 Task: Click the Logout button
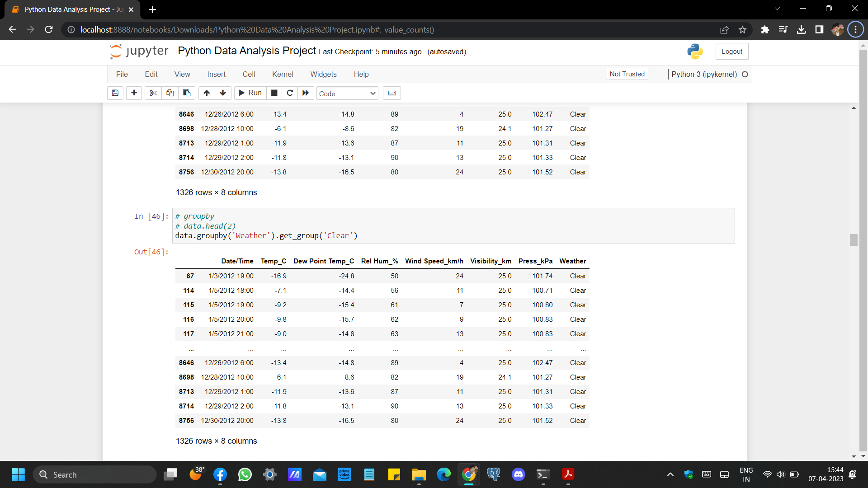731,52
